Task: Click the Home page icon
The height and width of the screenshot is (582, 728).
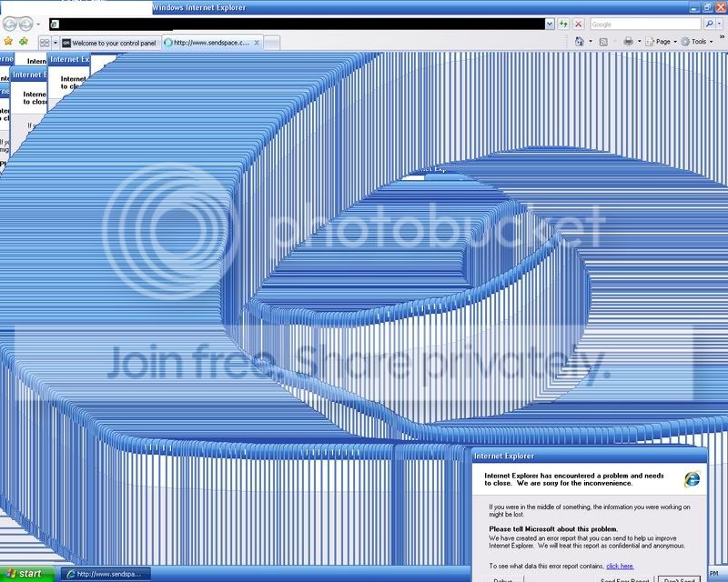Action: 580,42
